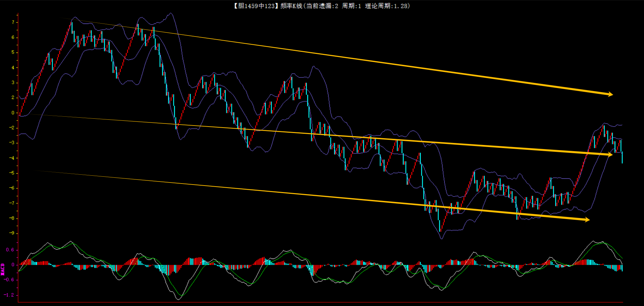Viewport: 644px width, 306px height.
Task: Click the 0.6 label on the MACD axis
Action: point(10,250)
